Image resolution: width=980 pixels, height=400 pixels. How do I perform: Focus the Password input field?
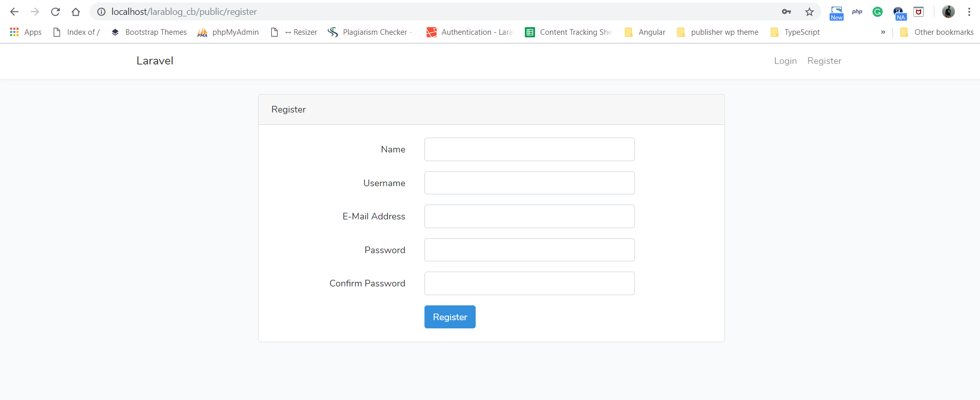point(529,250)
